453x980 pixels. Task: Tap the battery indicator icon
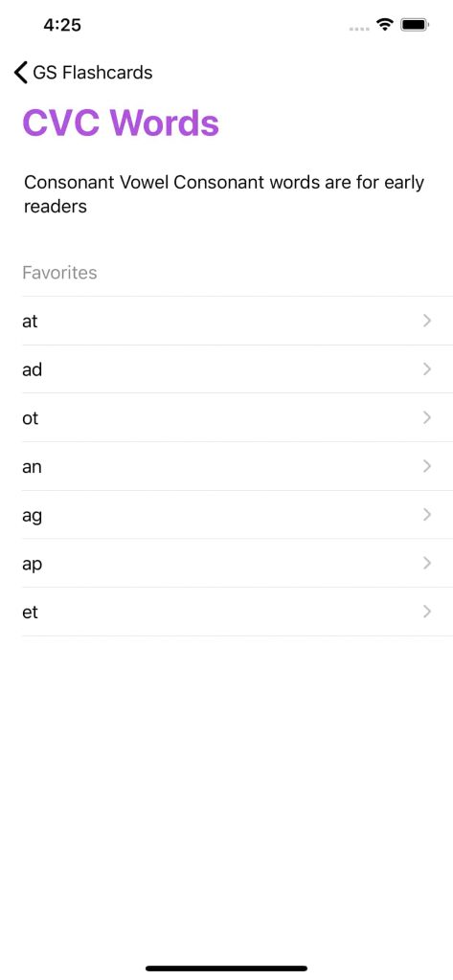(x=415, y=25)
